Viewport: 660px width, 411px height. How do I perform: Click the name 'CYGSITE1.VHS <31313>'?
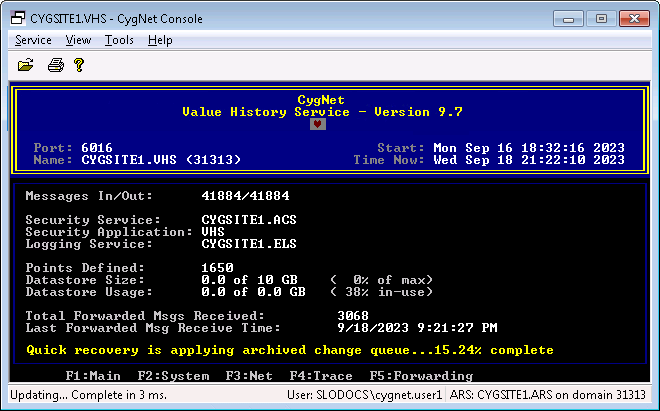(x=161, y=160)
